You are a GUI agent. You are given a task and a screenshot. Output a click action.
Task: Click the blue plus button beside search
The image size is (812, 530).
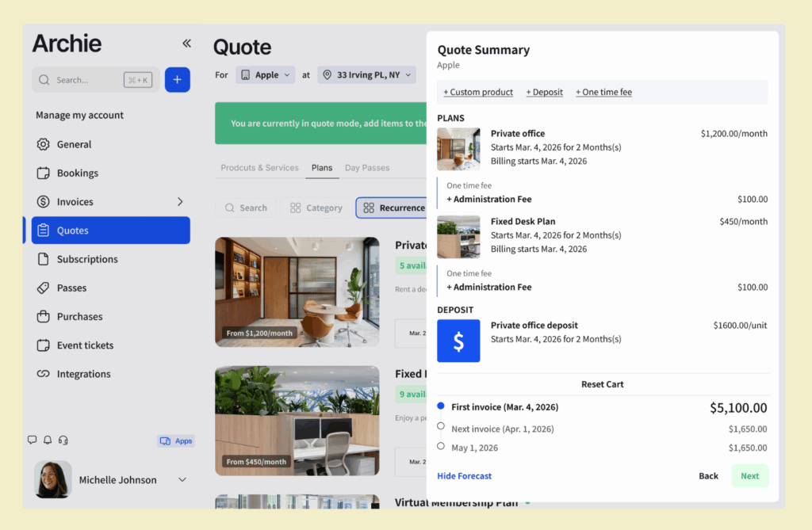[177, 79]
